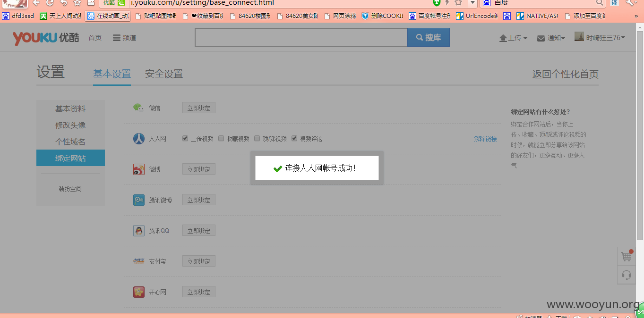The height and width of the screenshot is (318, 644).
Task: Open the customer service headset icon
Action: pyautogui.click(x=627, y=275)
